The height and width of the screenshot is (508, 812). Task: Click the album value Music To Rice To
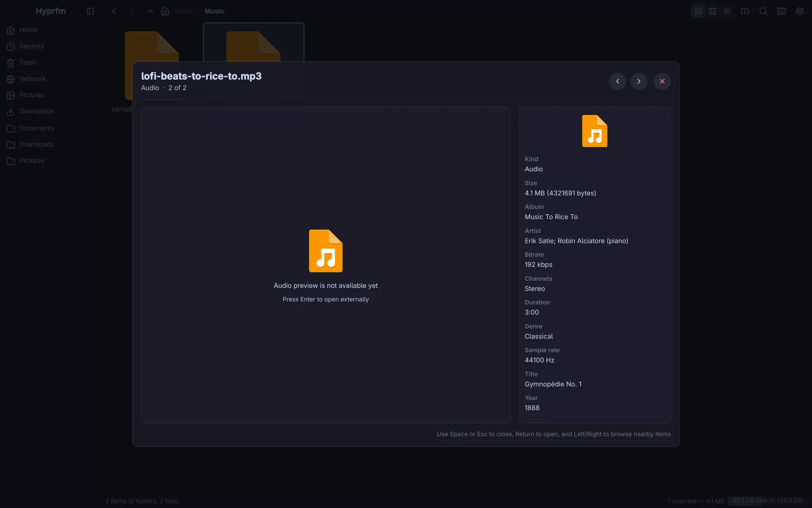point(551,217)
